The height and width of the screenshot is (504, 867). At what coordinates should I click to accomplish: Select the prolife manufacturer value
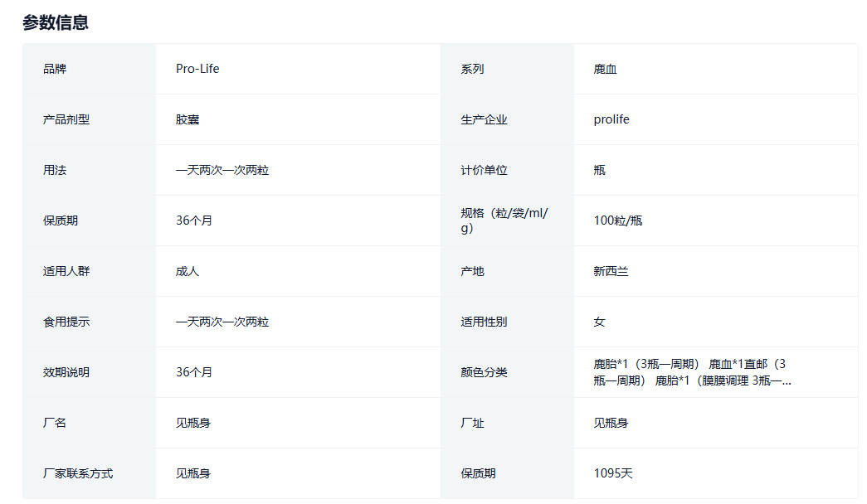click(x=611, y=119)
